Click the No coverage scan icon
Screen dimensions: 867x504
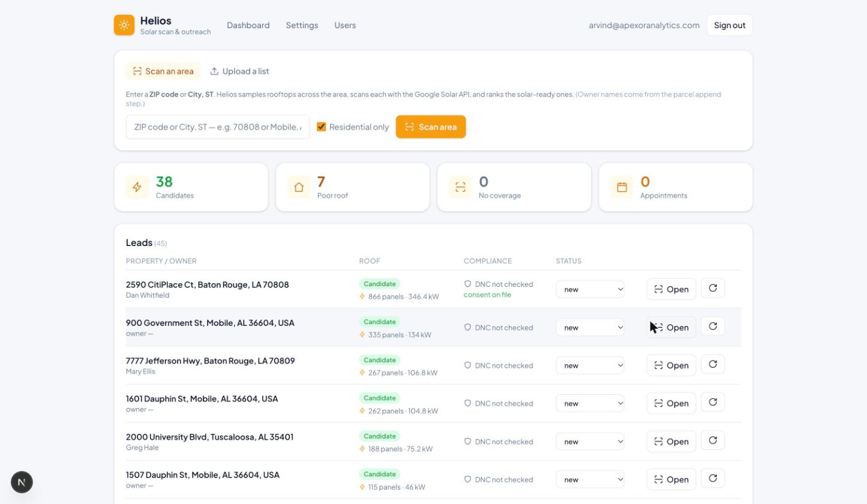point(460,187)
